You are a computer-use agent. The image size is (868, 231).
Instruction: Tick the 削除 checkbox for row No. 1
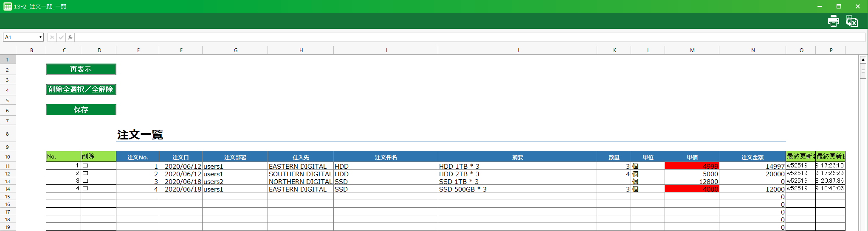85,166
